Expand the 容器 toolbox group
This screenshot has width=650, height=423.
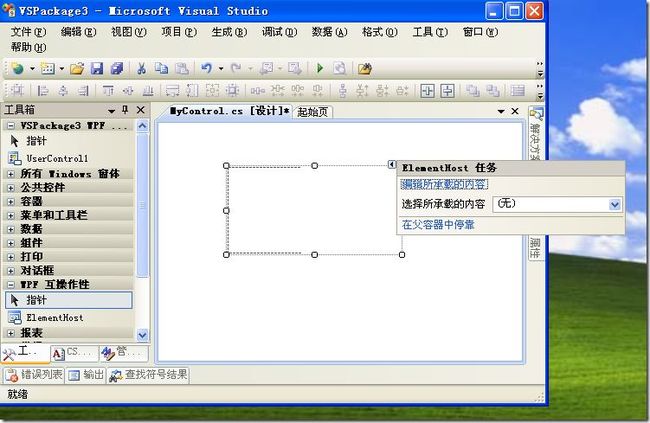[11, 202]
